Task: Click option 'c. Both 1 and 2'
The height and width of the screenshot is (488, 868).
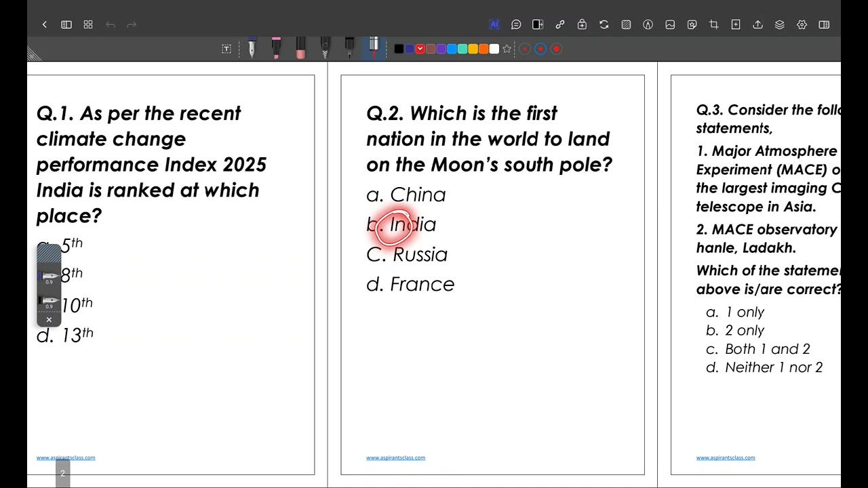Action: 758,349
